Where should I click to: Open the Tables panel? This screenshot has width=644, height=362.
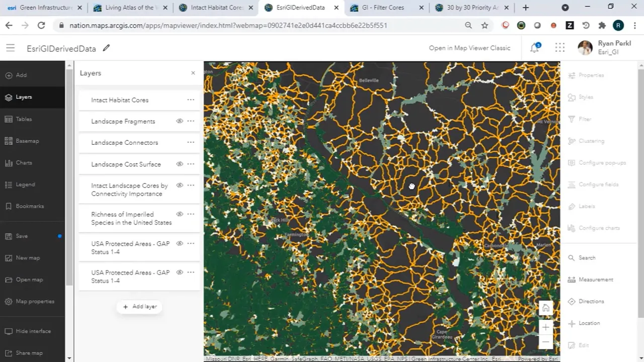coord(19,119)
